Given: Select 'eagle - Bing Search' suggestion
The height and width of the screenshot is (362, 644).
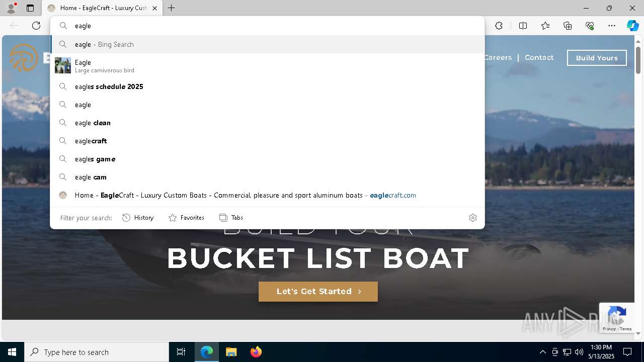Looking at the screenshot, I should pyautogui.click(x=268, y=44).
